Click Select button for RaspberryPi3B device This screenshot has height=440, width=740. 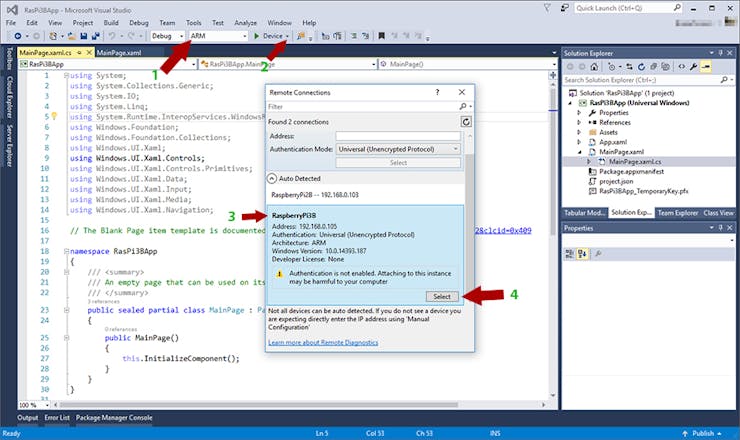click(442, 296)
